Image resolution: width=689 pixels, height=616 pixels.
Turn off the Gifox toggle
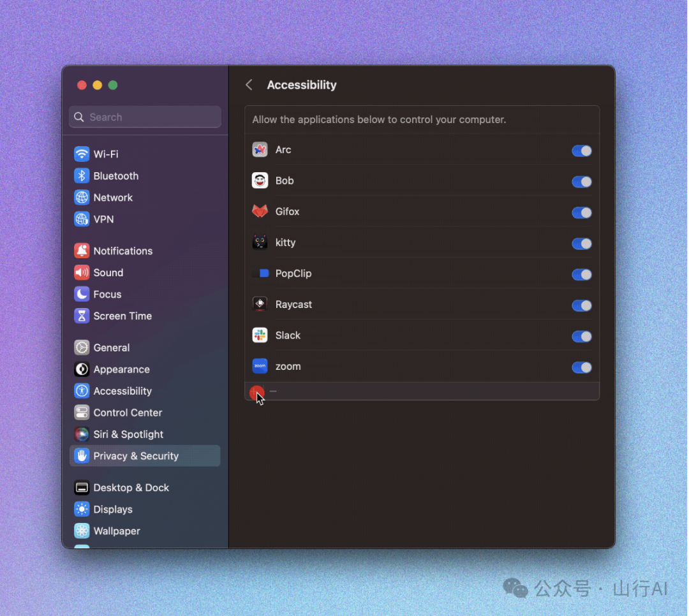[582, 212]
